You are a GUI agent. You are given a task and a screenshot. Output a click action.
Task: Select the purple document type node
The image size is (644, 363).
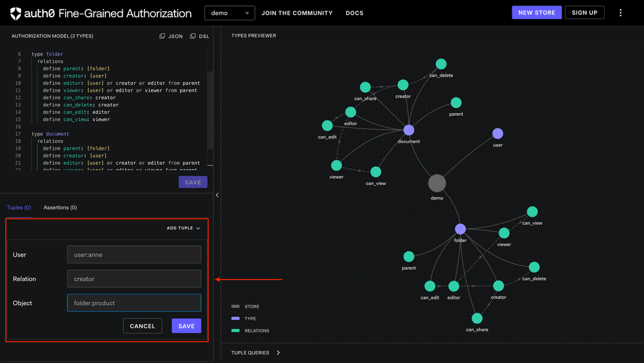click(x=408, y=130)
